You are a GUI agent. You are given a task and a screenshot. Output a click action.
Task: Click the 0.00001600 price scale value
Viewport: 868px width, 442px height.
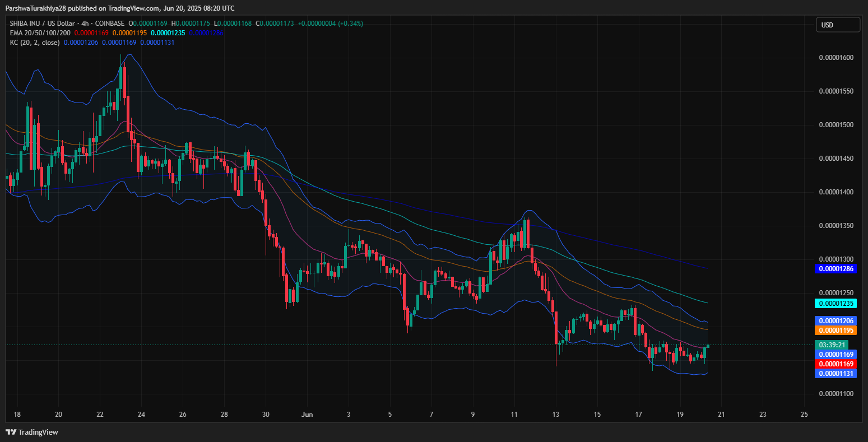coord(835,58)
